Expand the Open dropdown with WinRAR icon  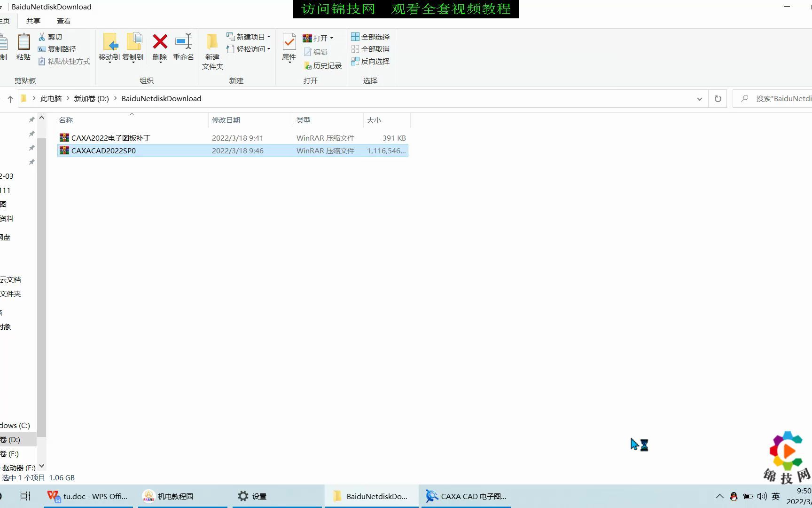point(318,38)
